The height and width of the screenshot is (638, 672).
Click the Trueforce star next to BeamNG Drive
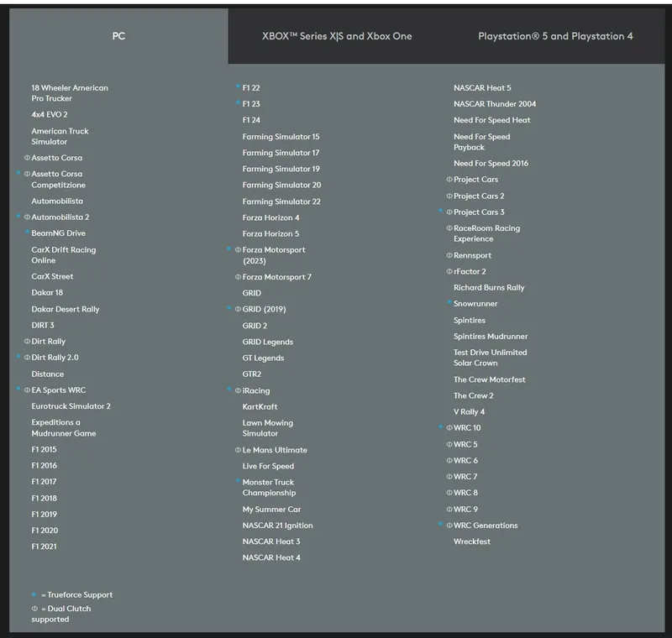tap(27, 232)
